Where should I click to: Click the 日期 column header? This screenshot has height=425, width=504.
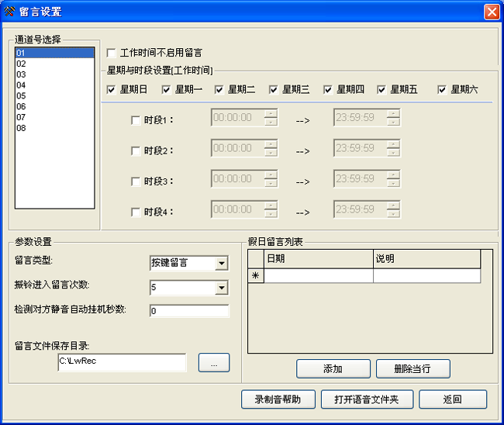[318, 258]
